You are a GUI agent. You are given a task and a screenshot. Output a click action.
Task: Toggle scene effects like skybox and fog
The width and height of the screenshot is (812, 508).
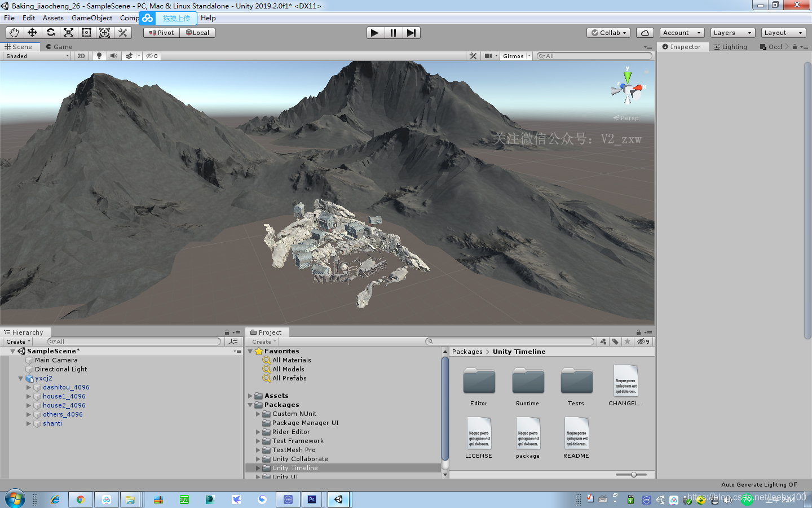pyautogui.click(x=129, y=56)
